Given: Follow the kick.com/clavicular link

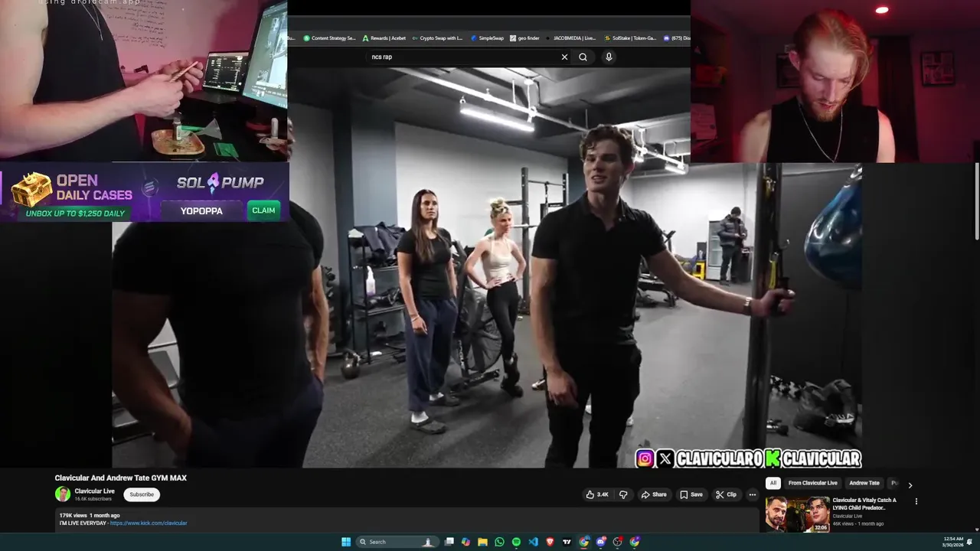Looking at the screenshot, I should pos(149,523).
